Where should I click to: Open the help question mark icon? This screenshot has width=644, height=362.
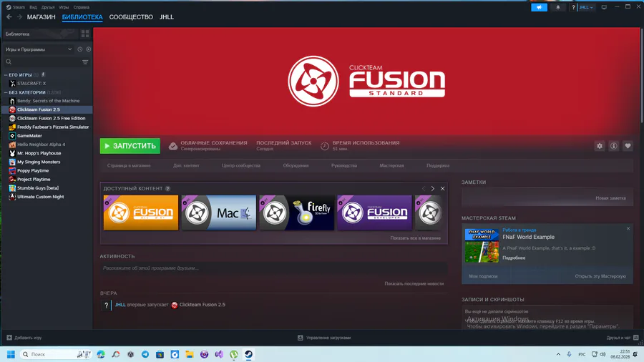[x=573, y=7]
